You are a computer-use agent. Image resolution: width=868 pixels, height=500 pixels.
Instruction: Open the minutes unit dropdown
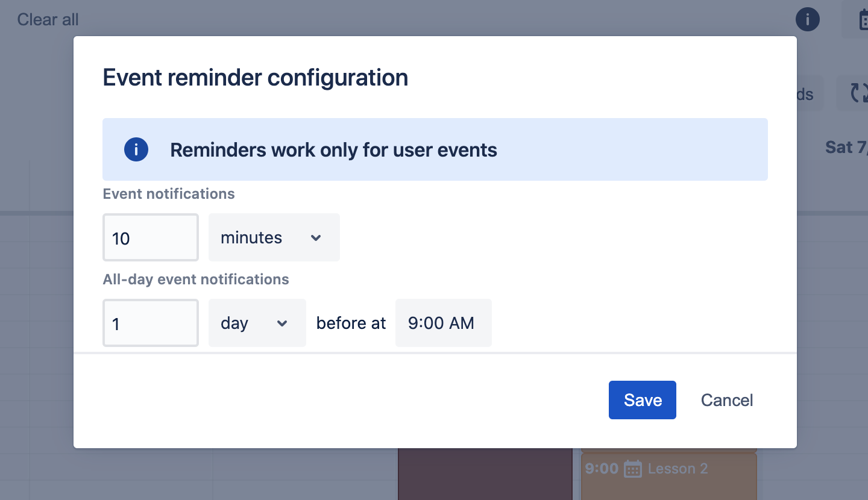[x=274, y=237]
